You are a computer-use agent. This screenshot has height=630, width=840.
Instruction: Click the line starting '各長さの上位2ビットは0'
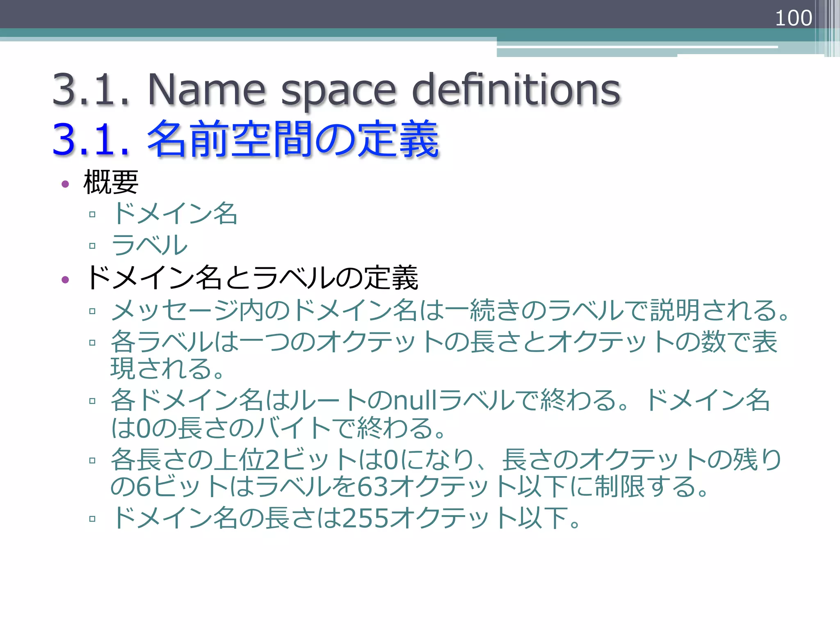point(446,459)
